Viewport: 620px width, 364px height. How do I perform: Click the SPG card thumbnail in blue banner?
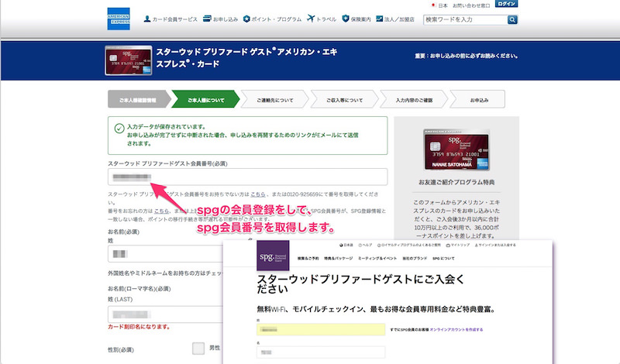coord(129,60)
